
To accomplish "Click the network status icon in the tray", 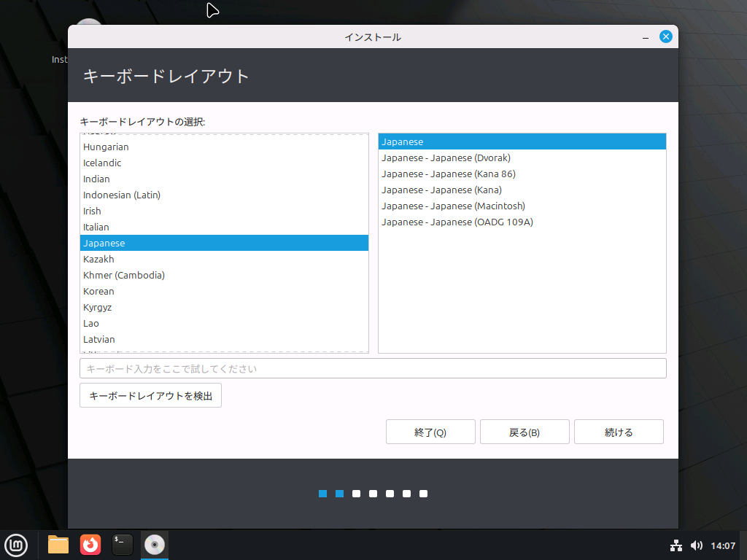I will 676,545.
